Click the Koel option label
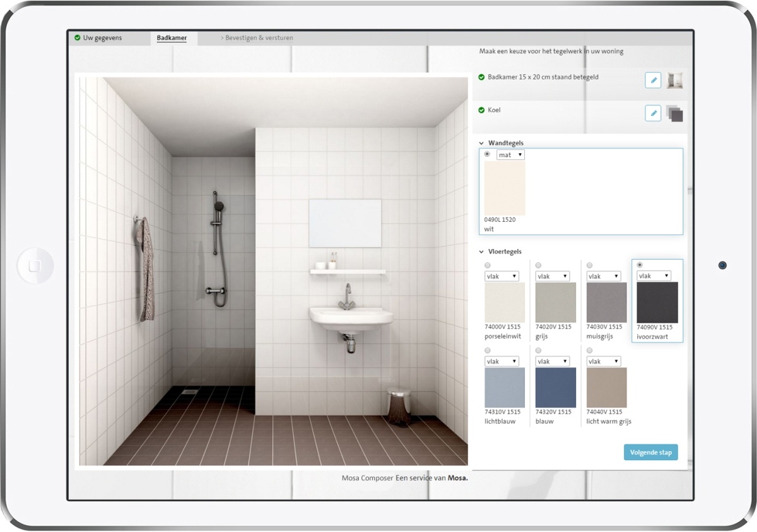Screen dimensions: 757x532 point(494,110)
